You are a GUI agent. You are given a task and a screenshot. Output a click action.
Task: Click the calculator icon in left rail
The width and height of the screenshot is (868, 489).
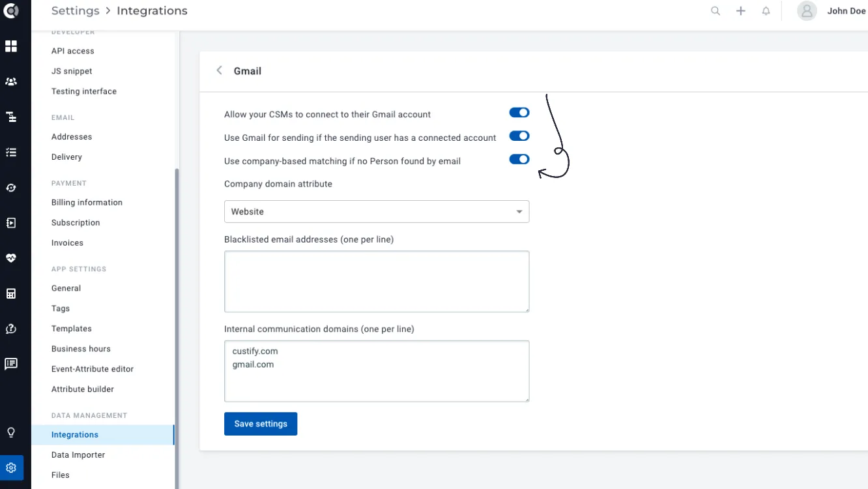coord(11,293)
